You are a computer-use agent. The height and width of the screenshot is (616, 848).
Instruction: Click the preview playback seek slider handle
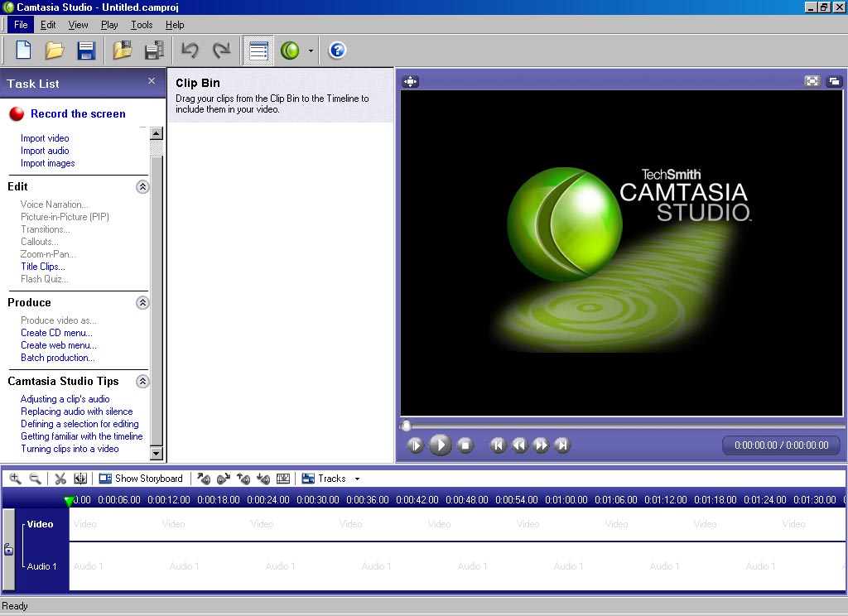pos(406,426)
